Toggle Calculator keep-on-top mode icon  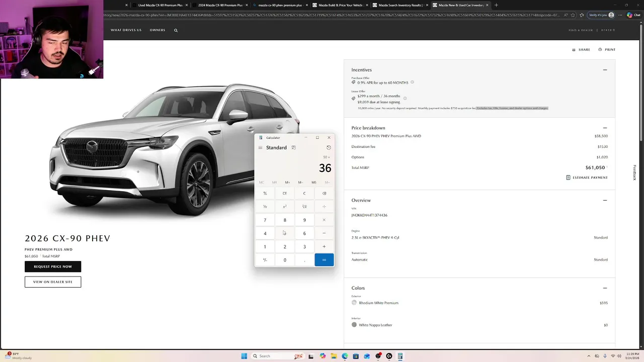293,148
